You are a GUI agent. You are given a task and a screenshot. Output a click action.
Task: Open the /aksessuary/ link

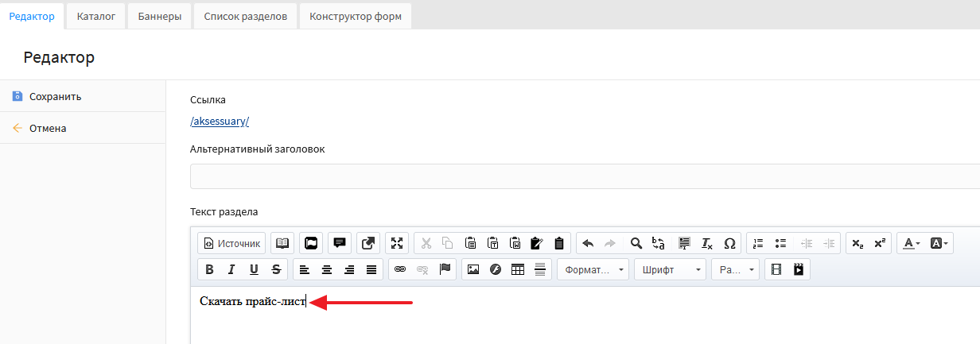(220, 121)
